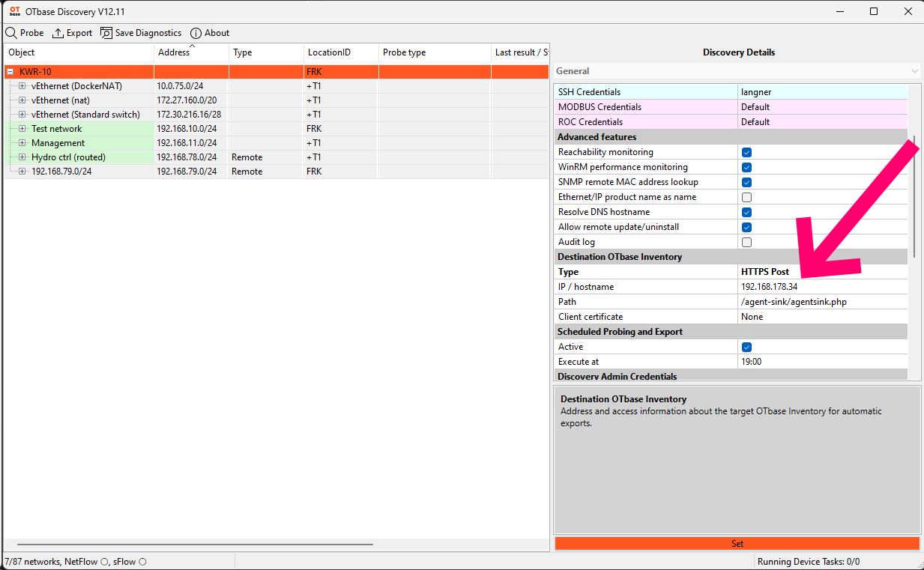This screenshot has height=570, width=924.
Task: Select the 192.168.78.0/24 address cell
Action: tap(191, 157)
